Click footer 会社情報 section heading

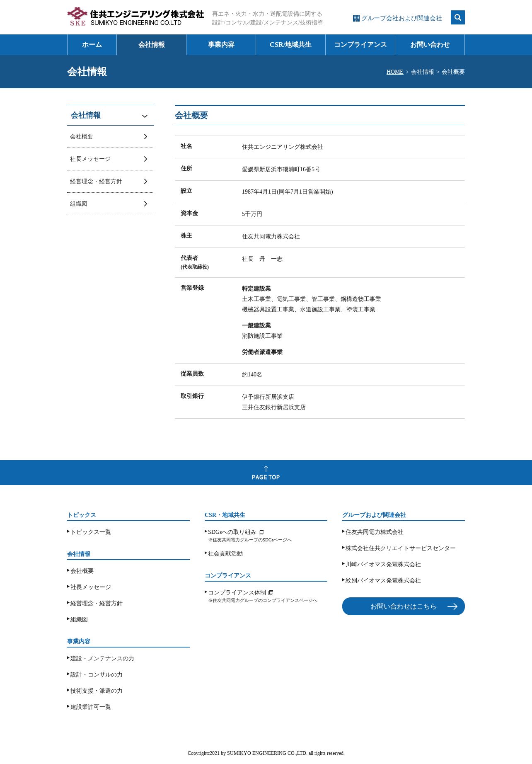click(79, 554)
